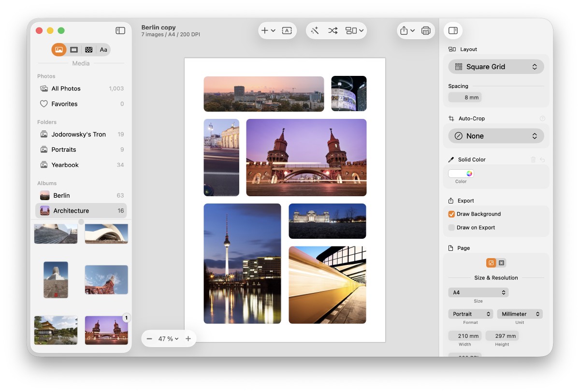
Task: Open the share/export menu
Action: pyautogui.click(x=407, y=30)
